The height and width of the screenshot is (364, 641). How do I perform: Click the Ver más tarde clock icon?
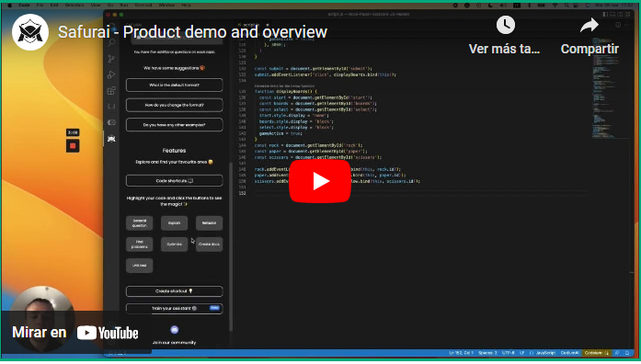(505, 26)
